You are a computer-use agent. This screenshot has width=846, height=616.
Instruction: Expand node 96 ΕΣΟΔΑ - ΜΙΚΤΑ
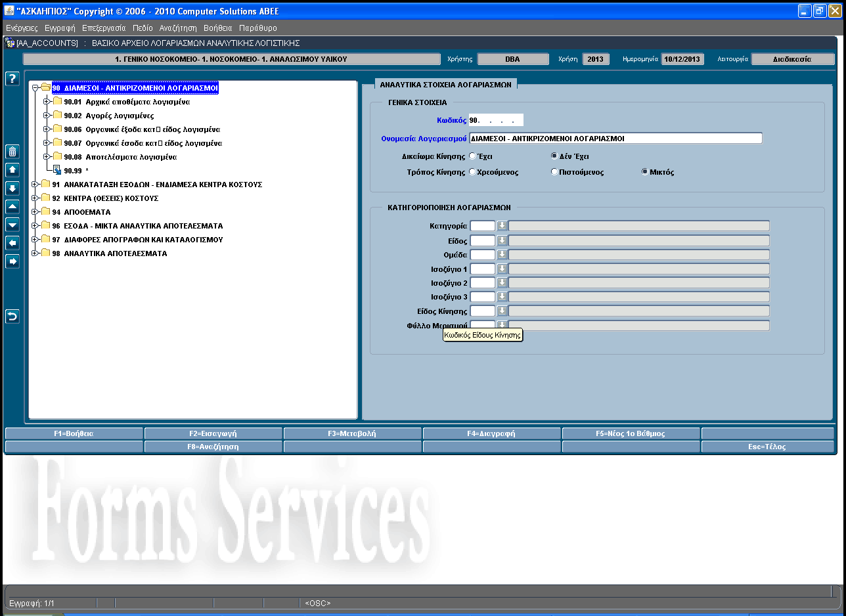pyautogui.click(x=35, y=226)
